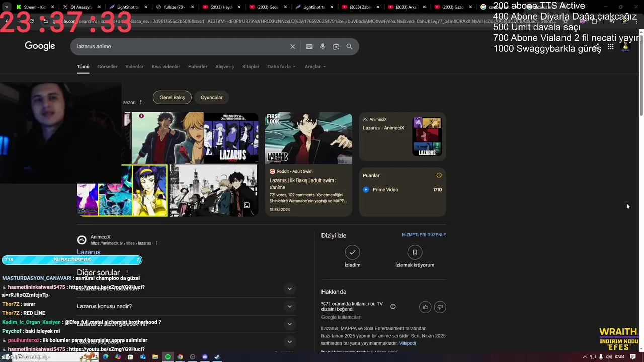Open Steam from the taskbar
644x362 pixels.
(x=217, y=357)
